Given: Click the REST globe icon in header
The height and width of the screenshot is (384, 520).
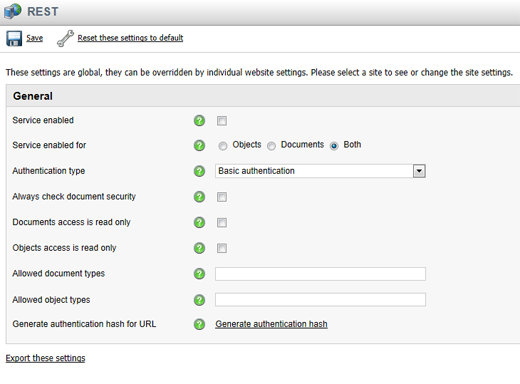Looking at the screenshot, I should 13,11.
